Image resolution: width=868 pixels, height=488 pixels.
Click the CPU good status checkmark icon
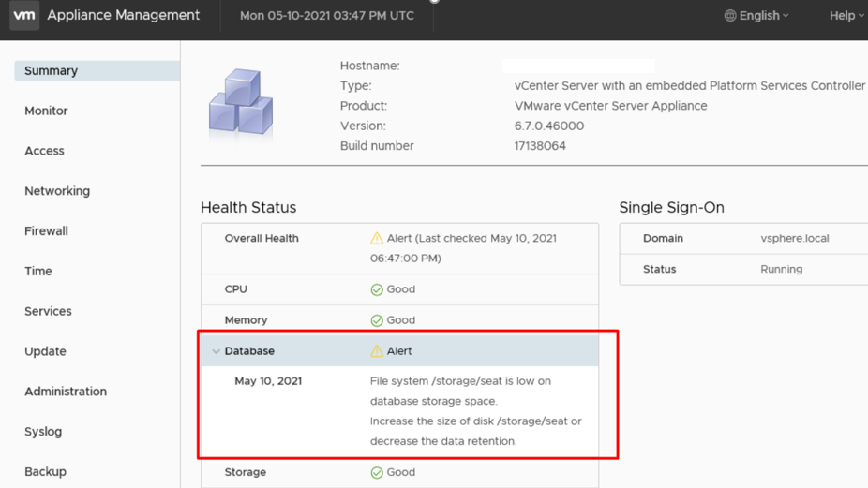[x=377, y=289]
